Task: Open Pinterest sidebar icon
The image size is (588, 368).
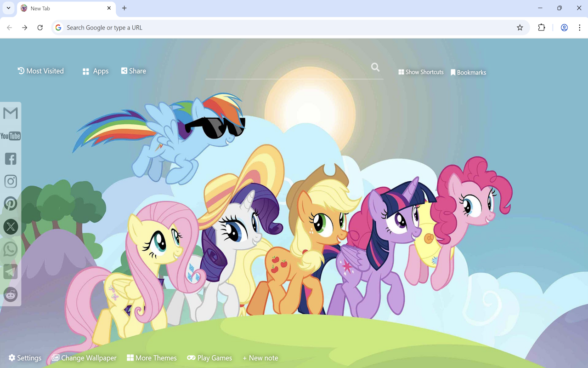Action: (10, 204)
